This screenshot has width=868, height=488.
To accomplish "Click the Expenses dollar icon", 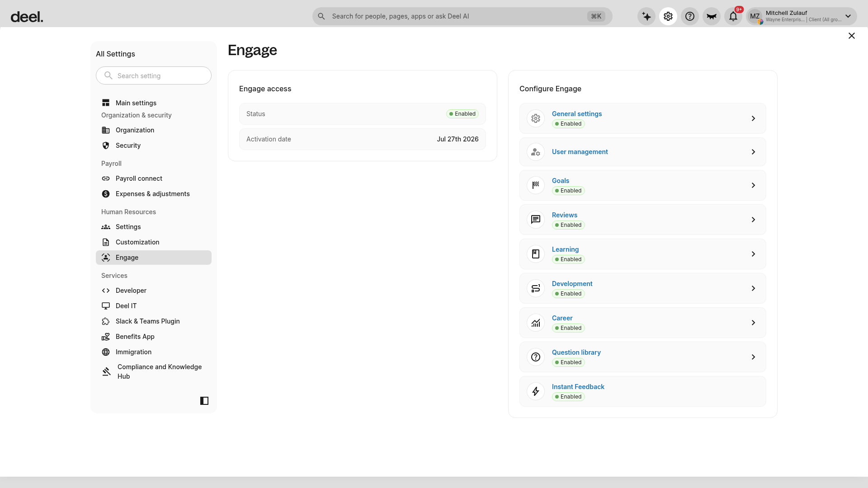I will coord(106,194).
